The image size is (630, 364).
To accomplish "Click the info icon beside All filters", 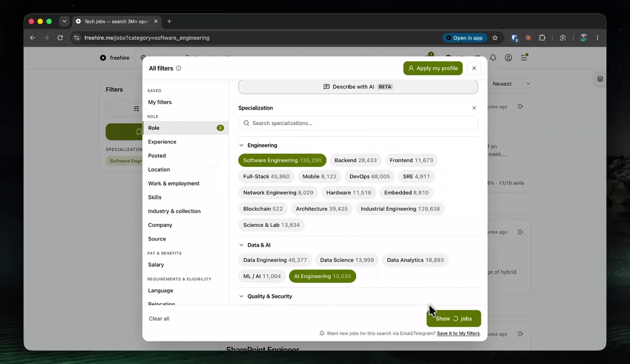I will [x=179, y=68].
